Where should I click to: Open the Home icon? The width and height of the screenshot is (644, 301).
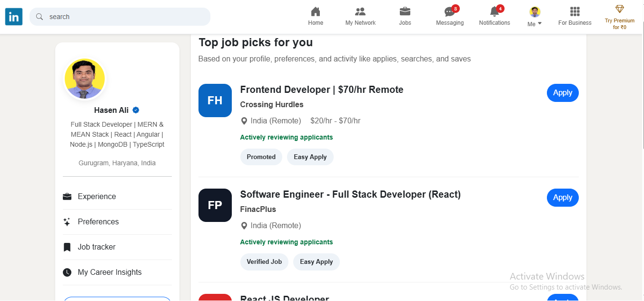point(316,11)
